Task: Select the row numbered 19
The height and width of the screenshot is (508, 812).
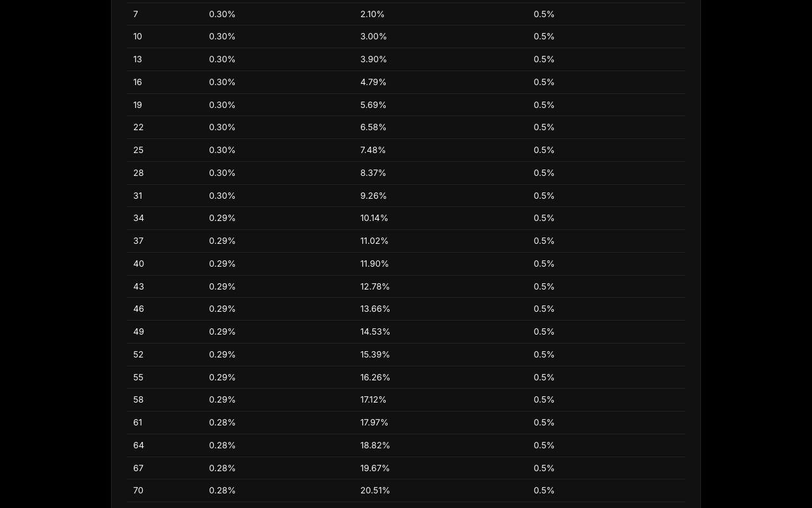Action: coord(406,105)
